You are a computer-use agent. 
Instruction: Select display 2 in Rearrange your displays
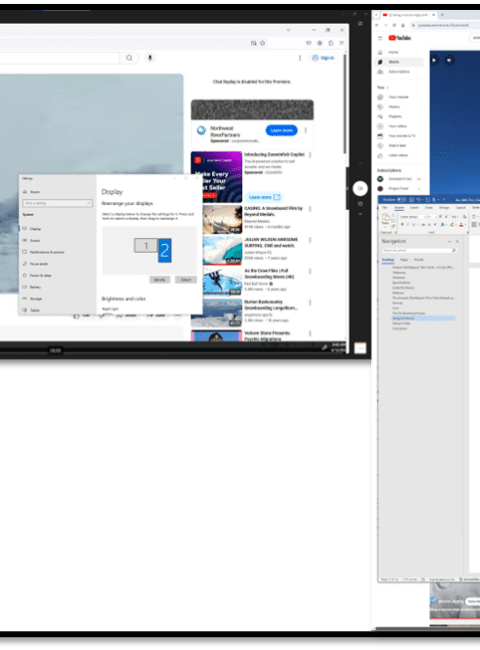click(165, 250)
